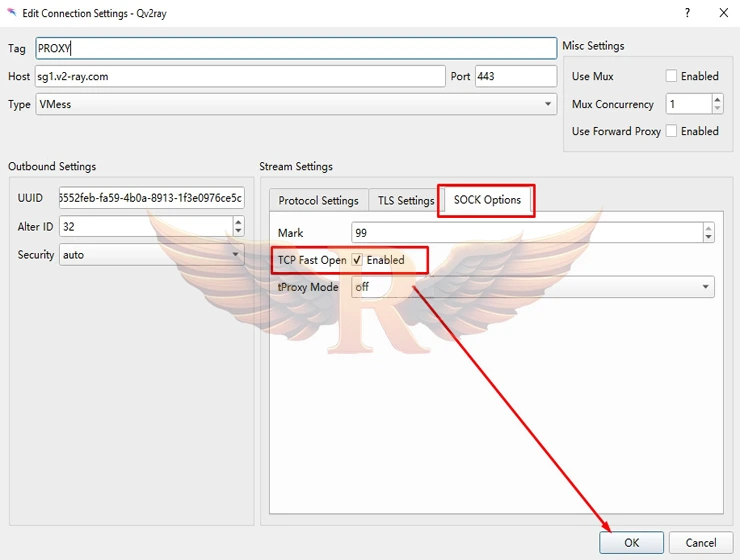Open the tProxy Mode dropdown
Viewport: 740px width, 560px height.
pos(532,287)
